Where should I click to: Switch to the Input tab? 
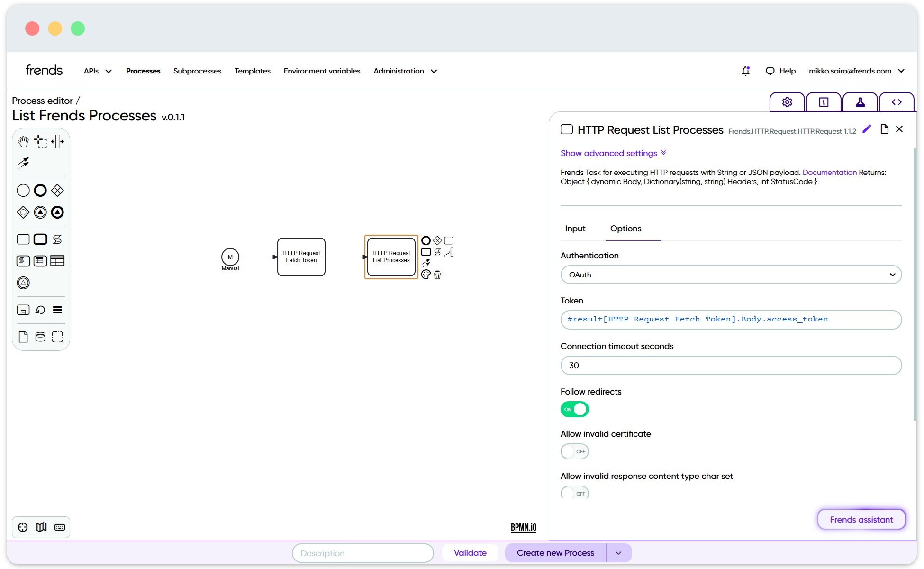click(x=575, y=229)
